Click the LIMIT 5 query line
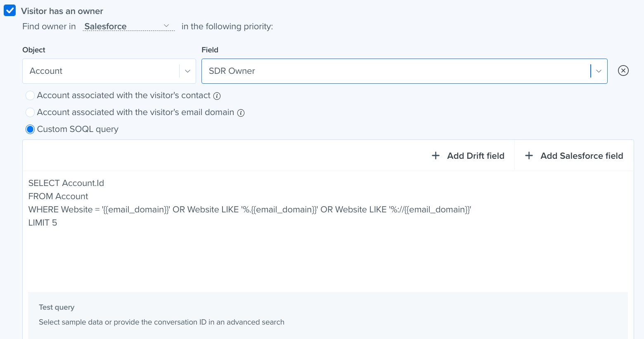644x339 pixels. [43, 223]
